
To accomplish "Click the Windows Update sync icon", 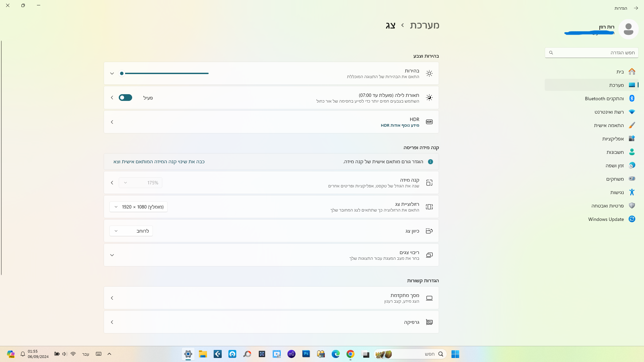I will (632, 219).
